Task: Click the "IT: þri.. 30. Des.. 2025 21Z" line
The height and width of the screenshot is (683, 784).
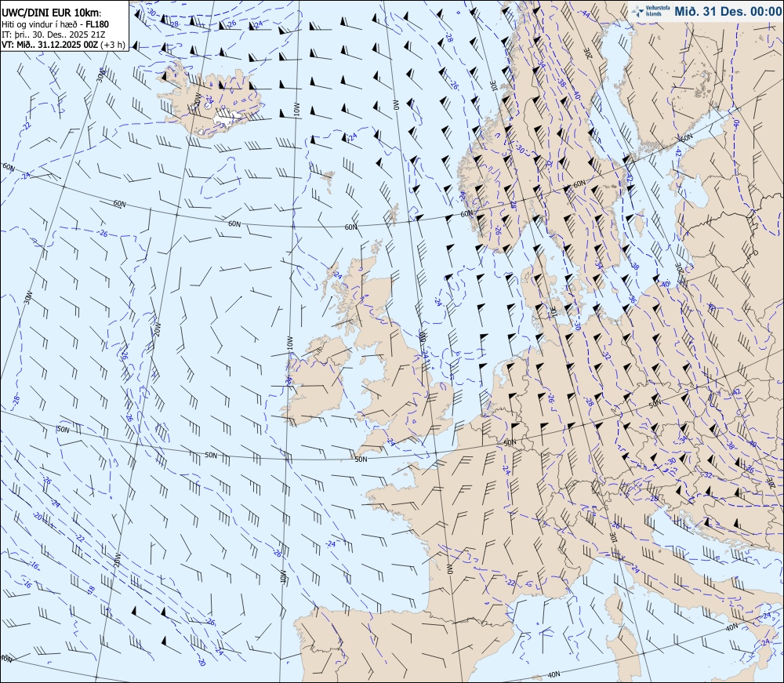Action: pos(53,34)
